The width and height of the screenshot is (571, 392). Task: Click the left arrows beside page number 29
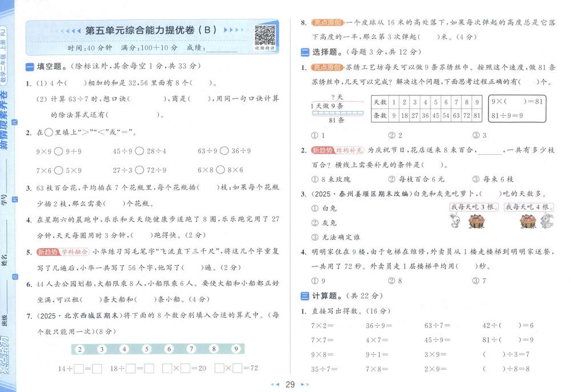pos(275,385)
